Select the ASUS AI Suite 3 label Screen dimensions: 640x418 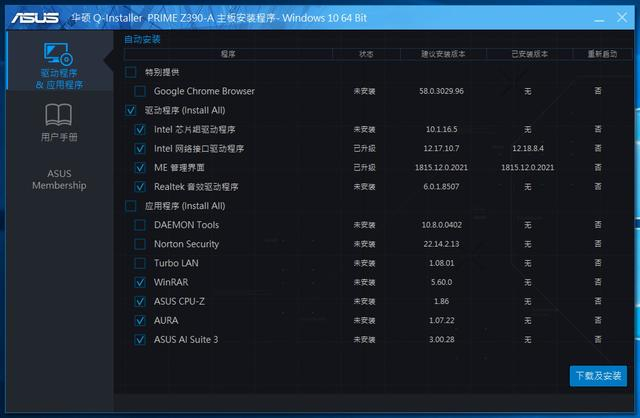point(186,340)
